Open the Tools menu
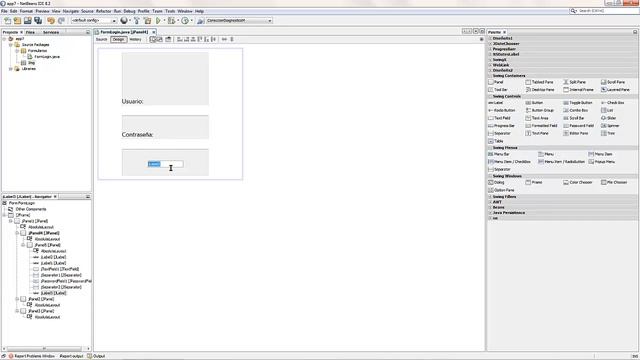This screenshot has height=360, width=640. click(170, 11)
